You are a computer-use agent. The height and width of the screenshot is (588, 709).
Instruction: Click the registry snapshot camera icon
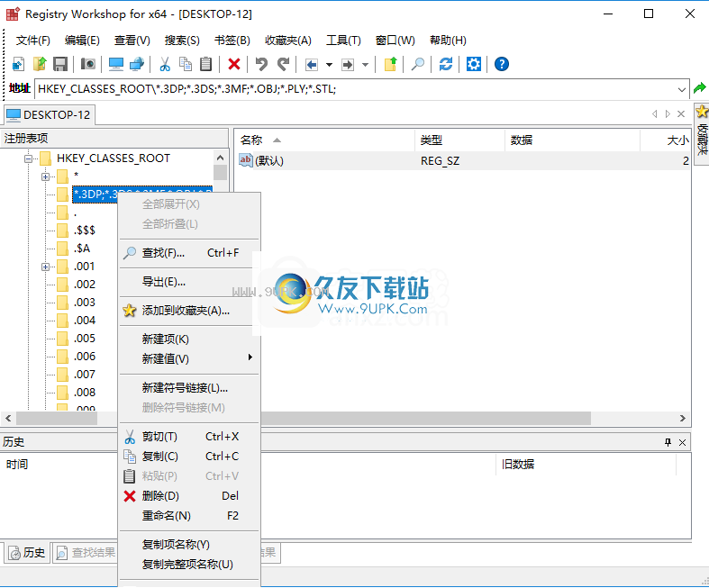pyautogui.click(x=87, y=64)
